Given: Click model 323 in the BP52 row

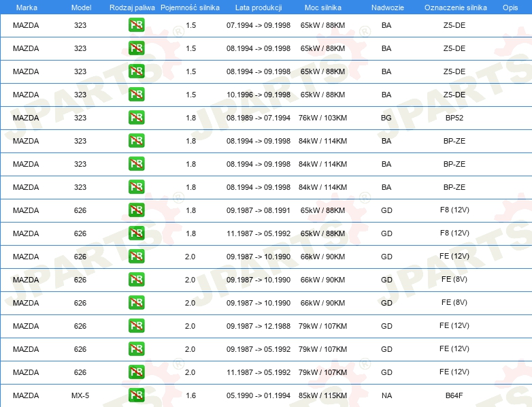Looking at the screenshot, I should coord(80,118).
